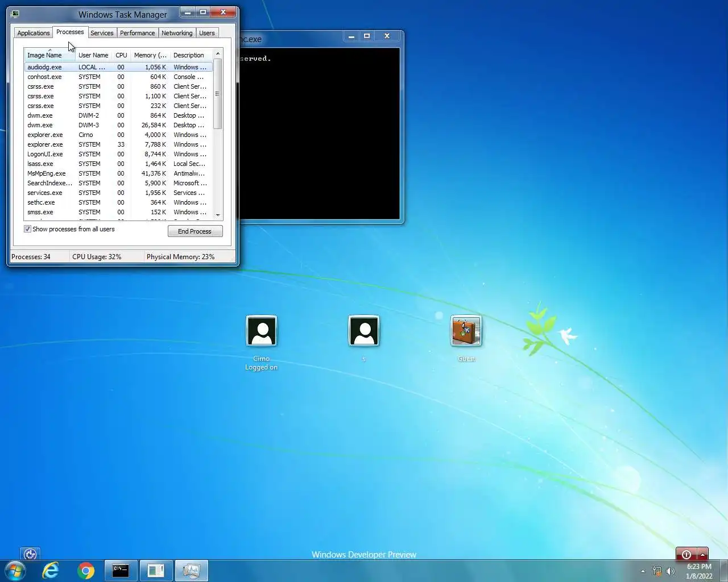The image size is (728, 582).
Task: Select Task Manager taskbar button
Action: (191, 571)
